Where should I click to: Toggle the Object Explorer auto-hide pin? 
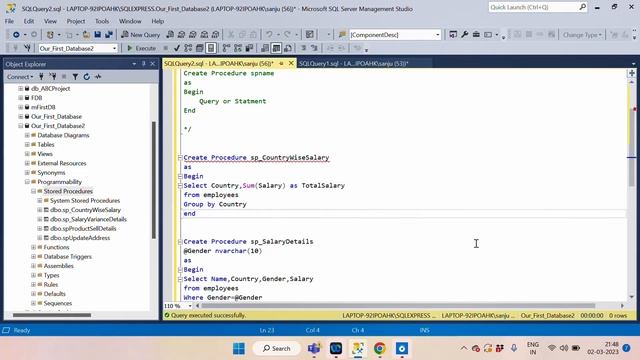tap(143, 64)
